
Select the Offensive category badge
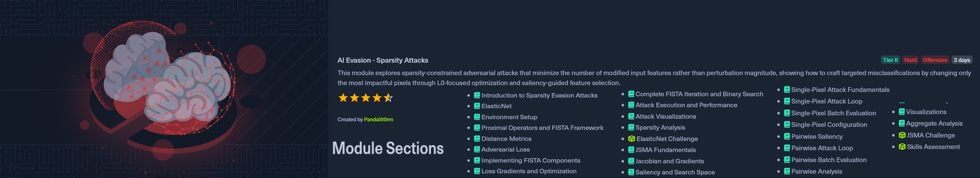tap(935, 60)
